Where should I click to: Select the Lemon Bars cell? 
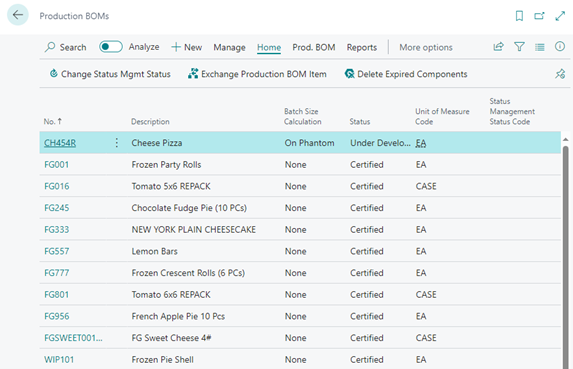(x=154, y=251)
